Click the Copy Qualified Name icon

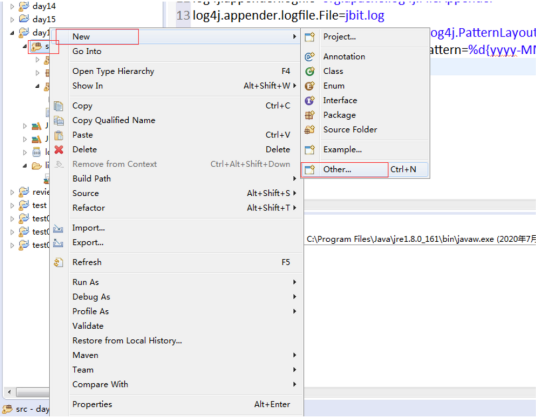(x=59, y=121)
